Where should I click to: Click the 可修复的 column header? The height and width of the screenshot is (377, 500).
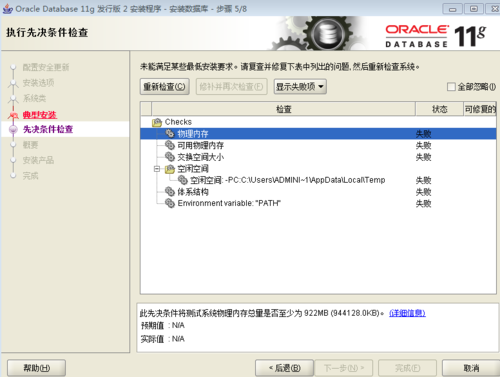click(x=480, y=109)
